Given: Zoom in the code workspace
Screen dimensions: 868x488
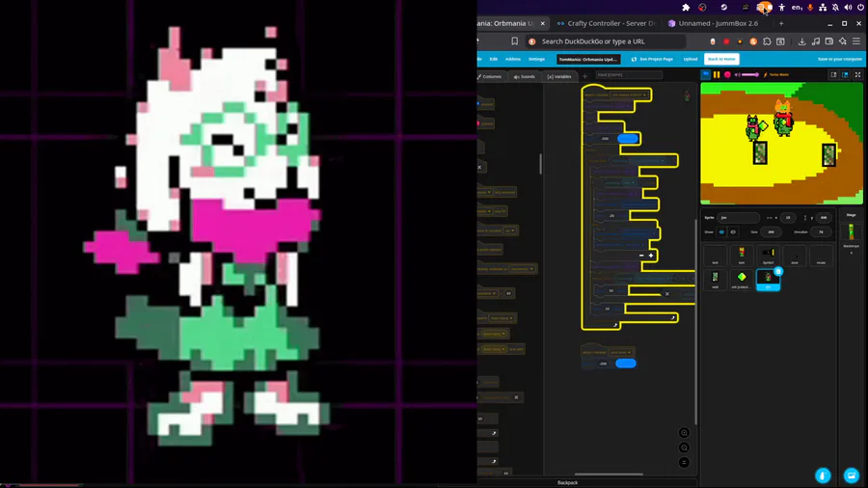Looking at the screenshot, I should 684,433.
